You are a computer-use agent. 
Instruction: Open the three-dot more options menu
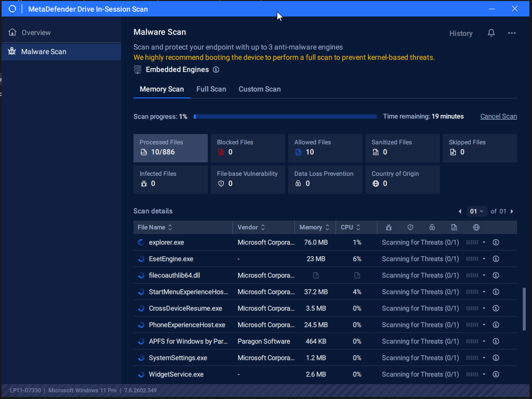511,33
